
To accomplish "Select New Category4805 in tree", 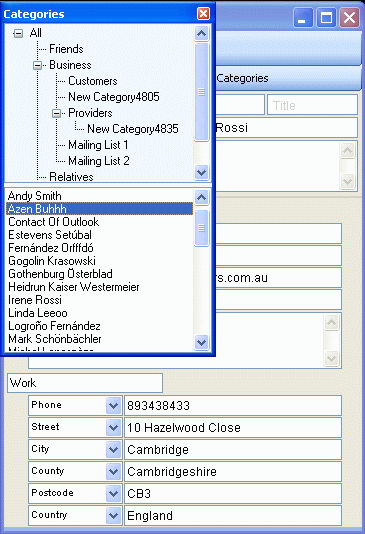I will pyautogui.click(x=114, y=97).
